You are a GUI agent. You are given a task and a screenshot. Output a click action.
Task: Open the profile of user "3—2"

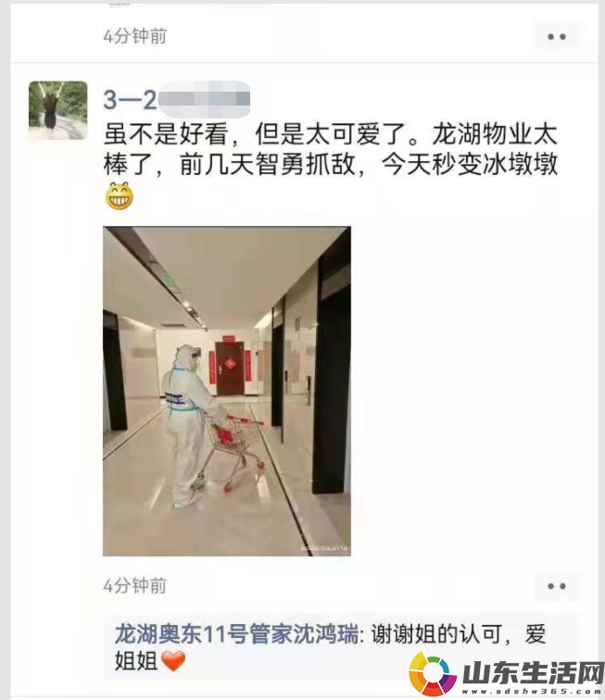(130, 99)
